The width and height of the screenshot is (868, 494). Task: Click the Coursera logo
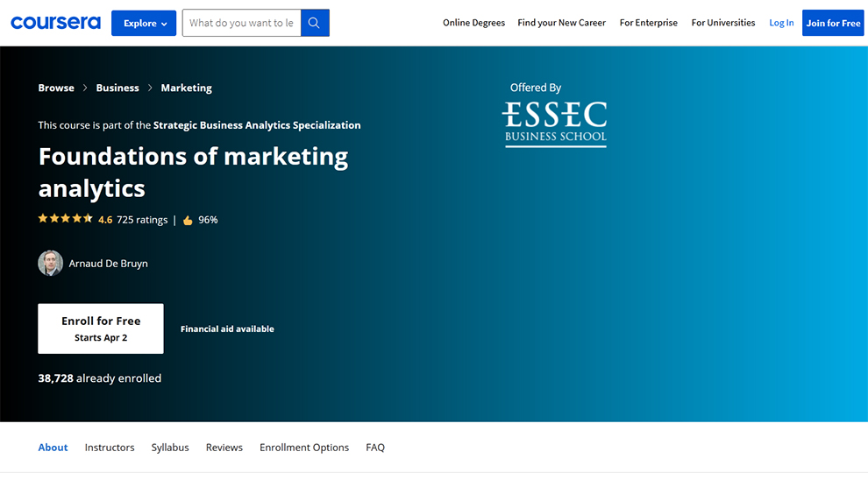pos(56,23)
